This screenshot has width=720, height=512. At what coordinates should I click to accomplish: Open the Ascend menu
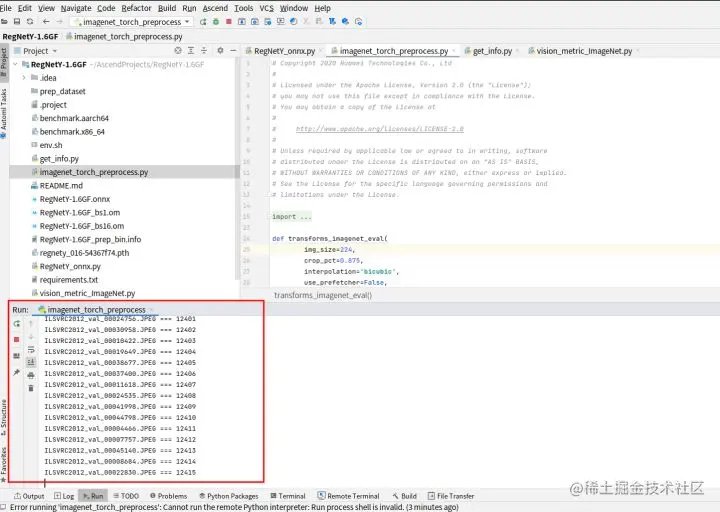coord(215,8)
